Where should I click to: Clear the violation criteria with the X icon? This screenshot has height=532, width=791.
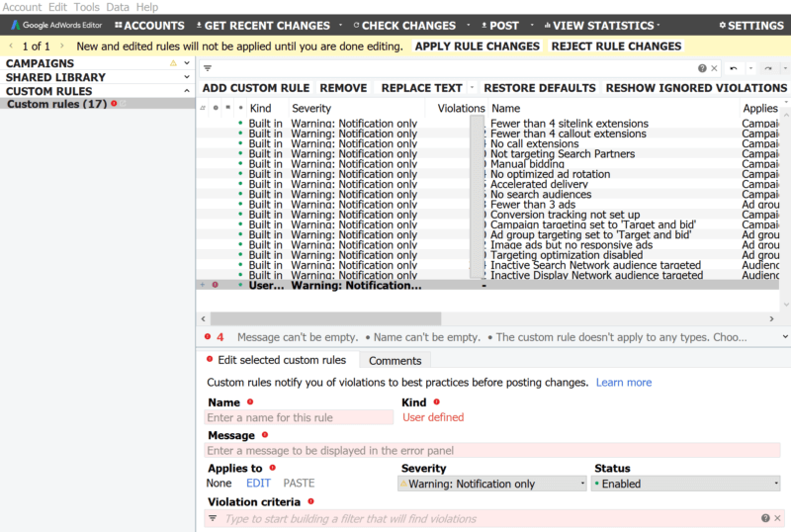pyautogui.click(x=778, y=518)
